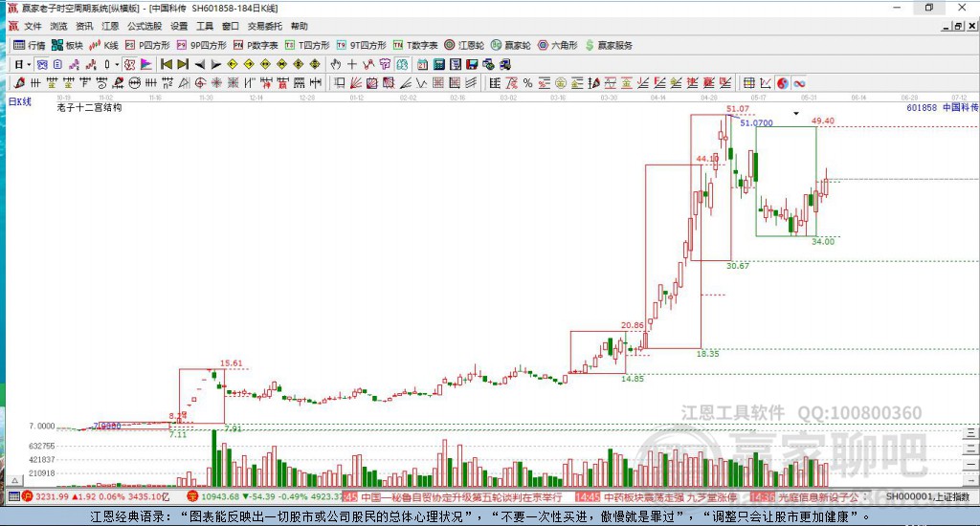Screen dimensions: 980x526
Task: Open 赢家服务 service page
Action: [608, 45]
